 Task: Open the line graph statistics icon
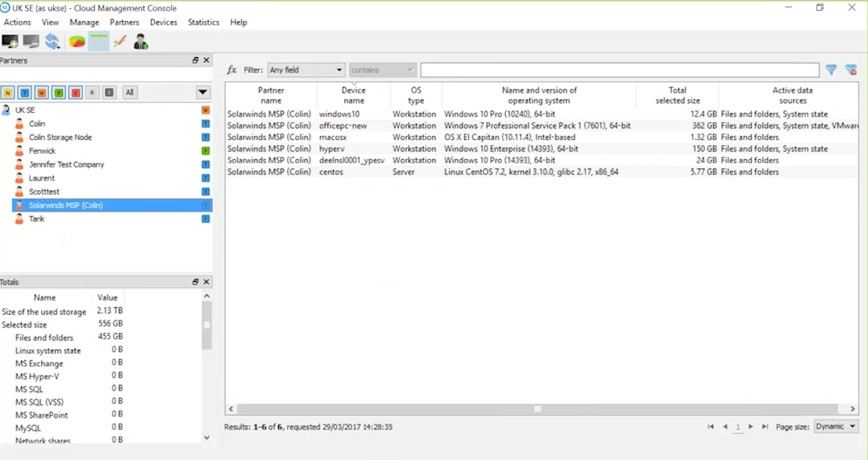[x=120, y=42]
